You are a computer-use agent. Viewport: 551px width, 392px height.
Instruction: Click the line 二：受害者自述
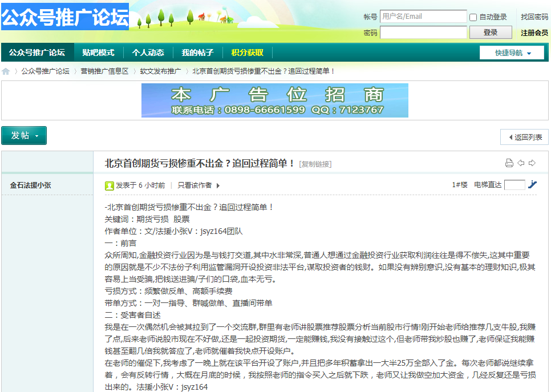coord(132,314)
